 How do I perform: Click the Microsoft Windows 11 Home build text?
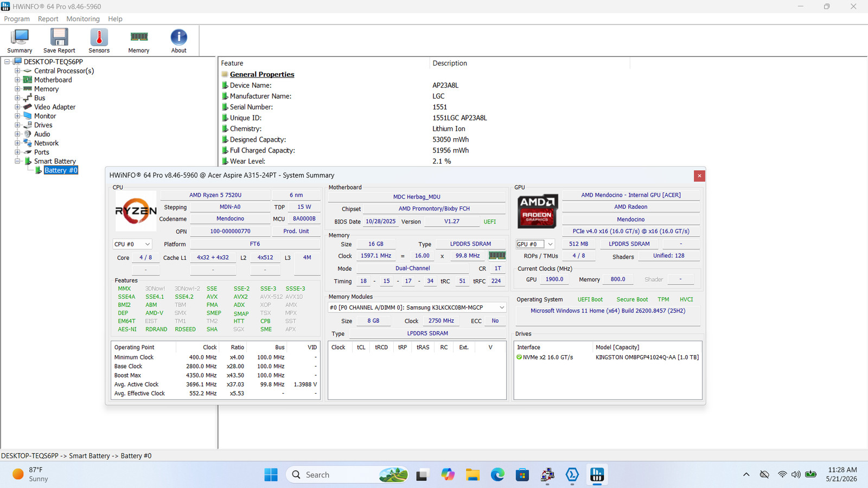[x=608, y=311]
